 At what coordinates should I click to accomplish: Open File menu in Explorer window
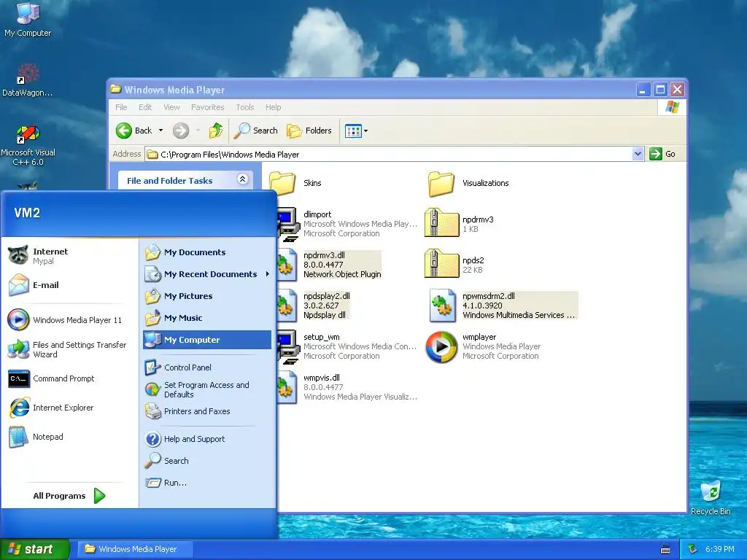[x=121, y=107]
